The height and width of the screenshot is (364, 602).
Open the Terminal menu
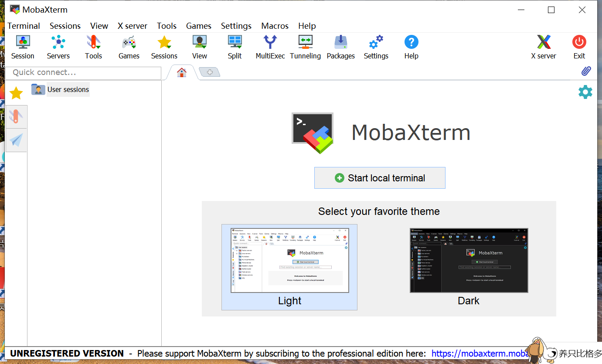click(24, 26)
